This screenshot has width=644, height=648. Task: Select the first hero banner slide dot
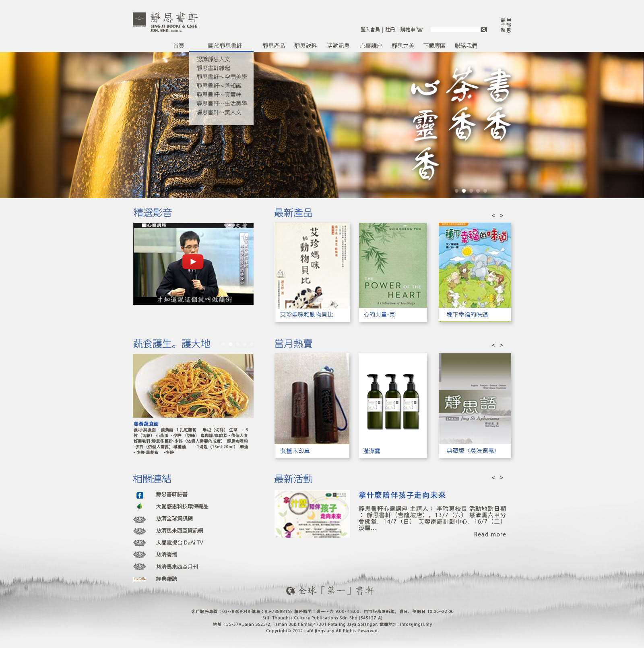456,191
